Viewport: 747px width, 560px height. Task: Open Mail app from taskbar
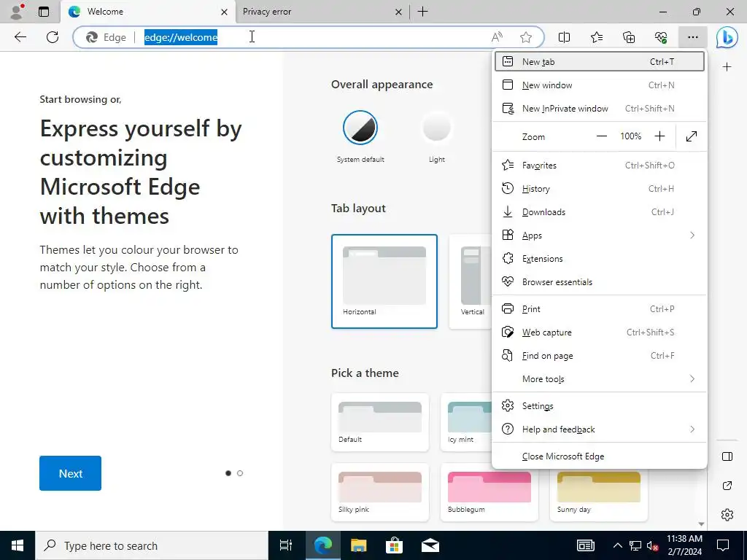(x=430, y=545)
